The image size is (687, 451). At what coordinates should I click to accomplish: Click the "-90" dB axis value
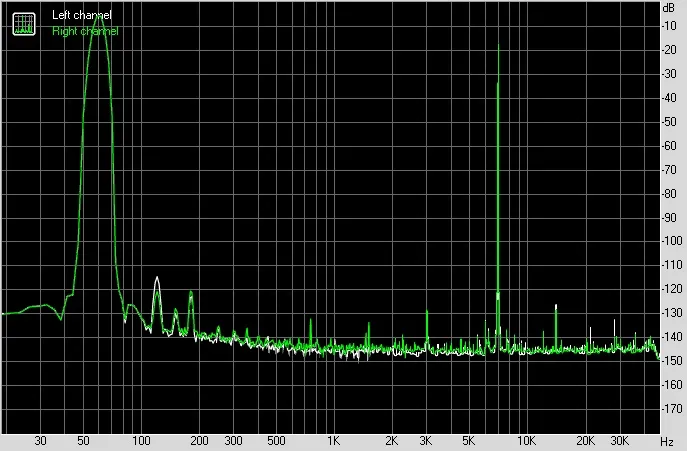pyautogui.click(x=669, y=217)
